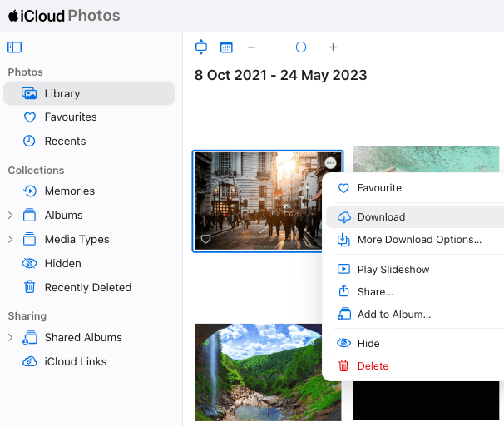Select Download from the context menu
The height and width of the screenshot is (427, 504).
381,217
